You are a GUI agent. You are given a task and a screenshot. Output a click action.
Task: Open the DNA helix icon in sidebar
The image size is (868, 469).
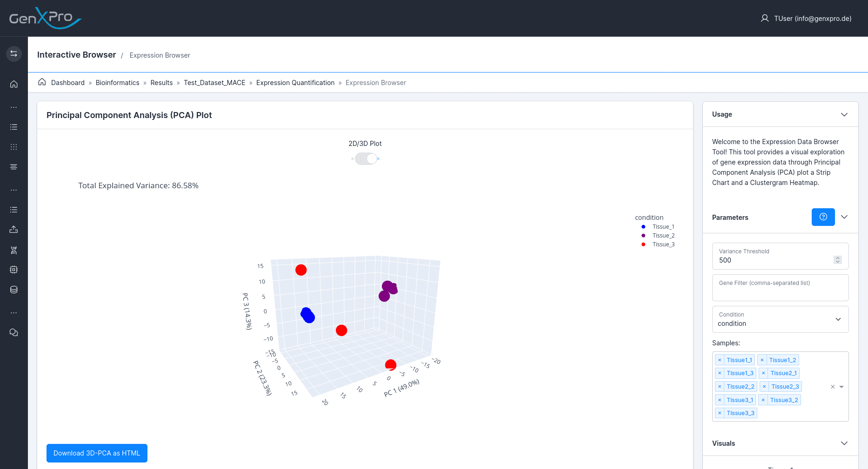coord(14,250)
